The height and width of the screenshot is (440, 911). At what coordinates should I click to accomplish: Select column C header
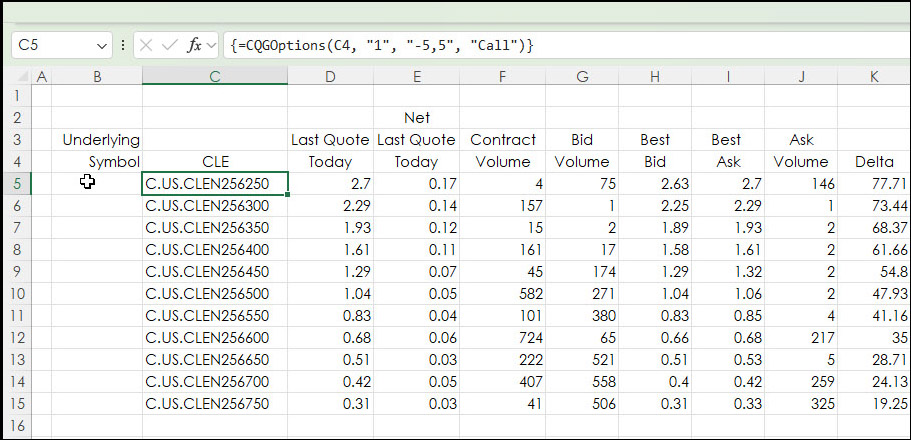pos(215,77)
